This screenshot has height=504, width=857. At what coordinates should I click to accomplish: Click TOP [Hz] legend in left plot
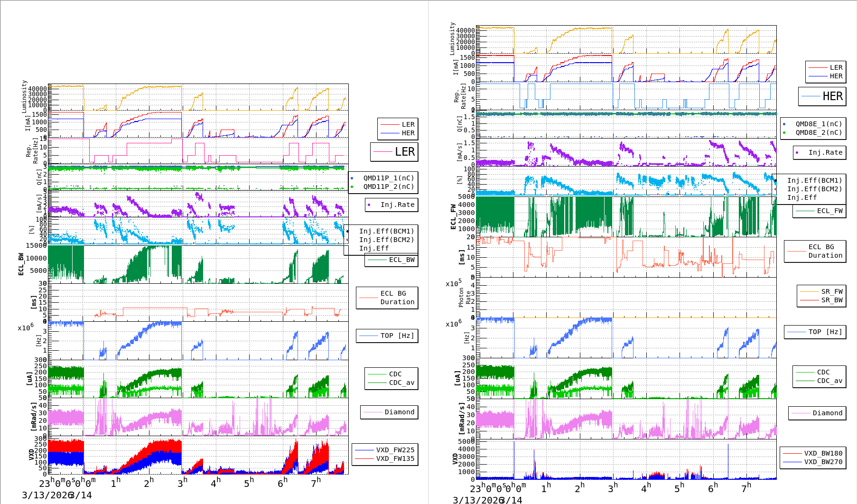coord(387,336)
